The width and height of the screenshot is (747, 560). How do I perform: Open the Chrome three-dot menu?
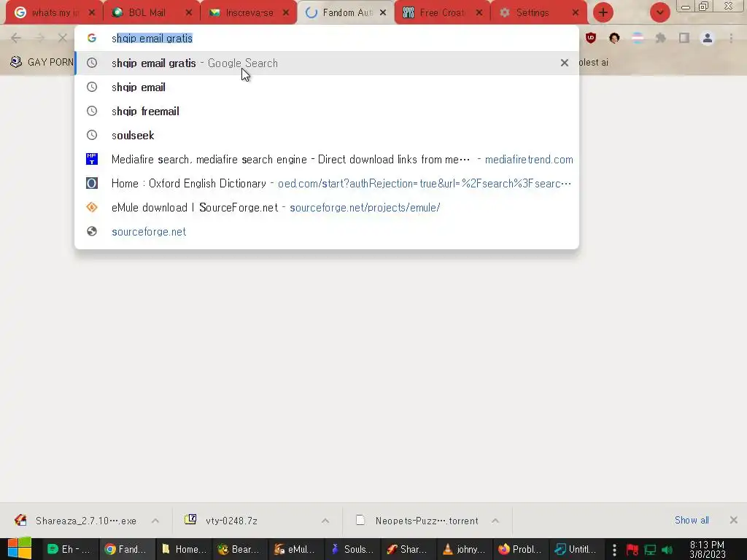731,38
